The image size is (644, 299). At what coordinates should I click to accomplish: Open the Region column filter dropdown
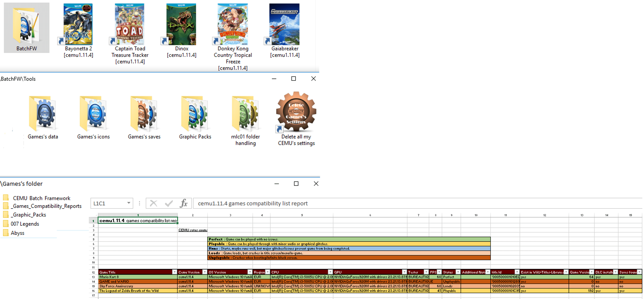[x=268, y=272]
